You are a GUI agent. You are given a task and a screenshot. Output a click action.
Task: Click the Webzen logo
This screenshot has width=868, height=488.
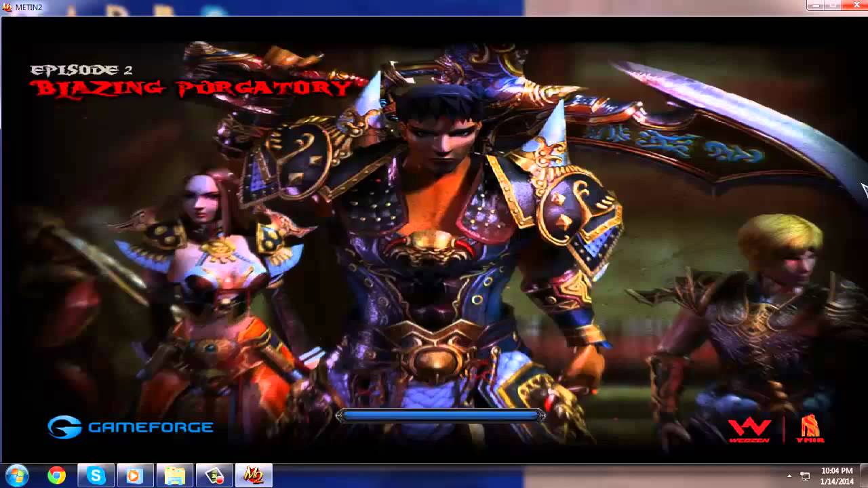750,430
